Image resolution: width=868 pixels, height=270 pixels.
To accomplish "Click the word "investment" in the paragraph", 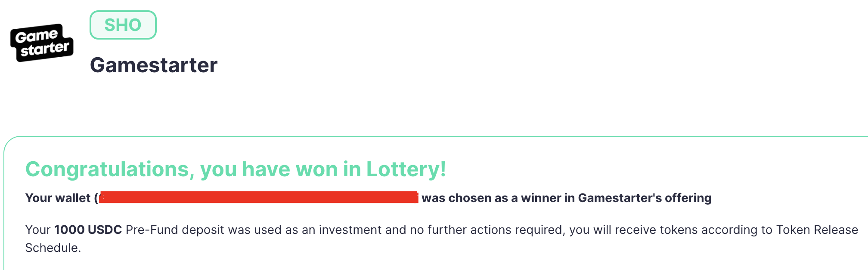I will [350, 230].
